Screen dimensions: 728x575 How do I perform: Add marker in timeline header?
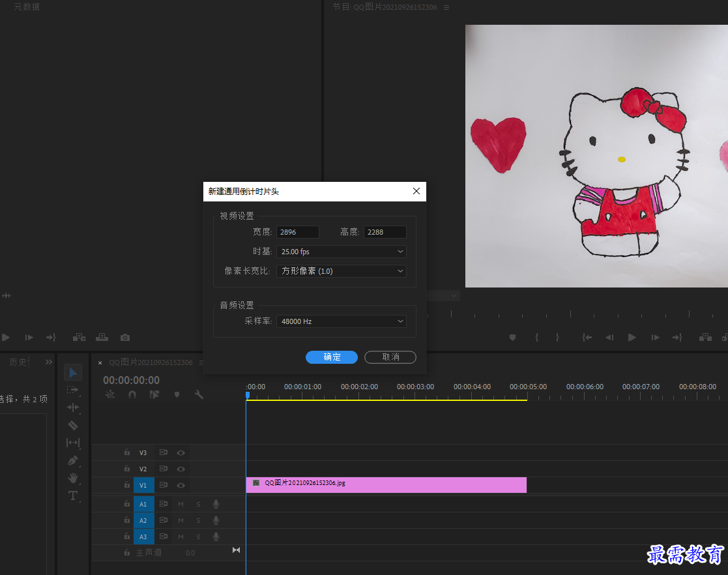point(177,394)
